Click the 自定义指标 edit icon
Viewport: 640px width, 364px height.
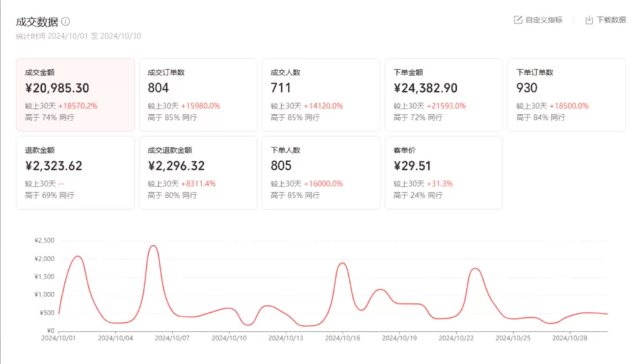[517, 20]
